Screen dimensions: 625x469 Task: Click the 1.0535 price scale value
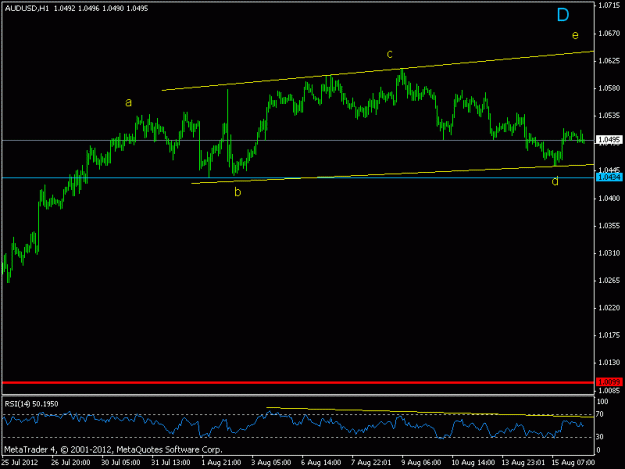(609, 116)
